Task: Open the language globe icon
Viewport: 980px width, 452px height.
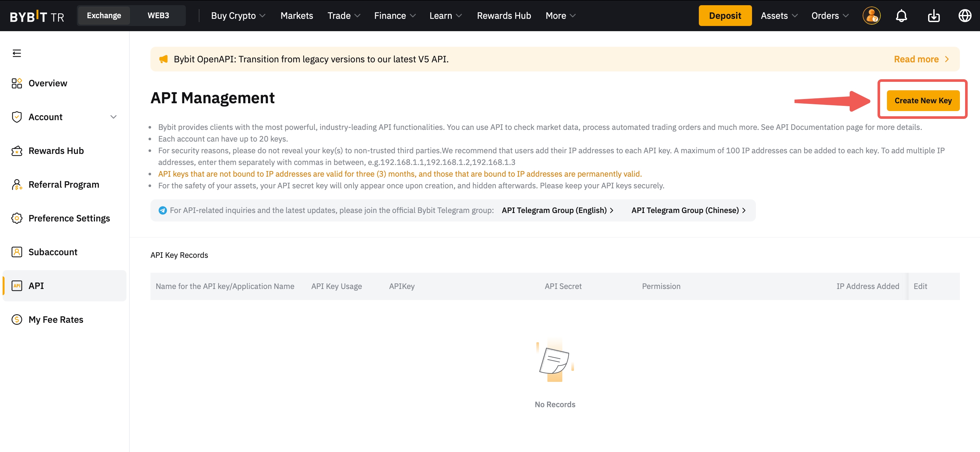Action: [965, 16]
